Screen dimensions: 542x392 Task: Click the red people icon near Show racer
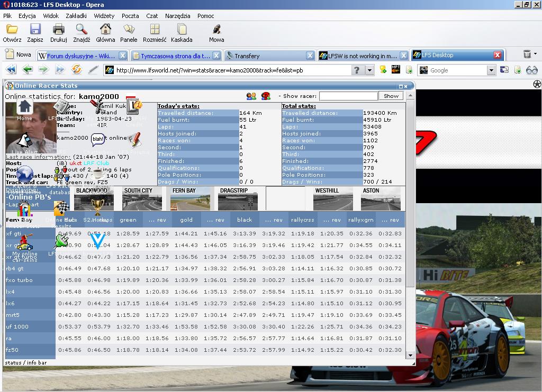click(266, 96)
